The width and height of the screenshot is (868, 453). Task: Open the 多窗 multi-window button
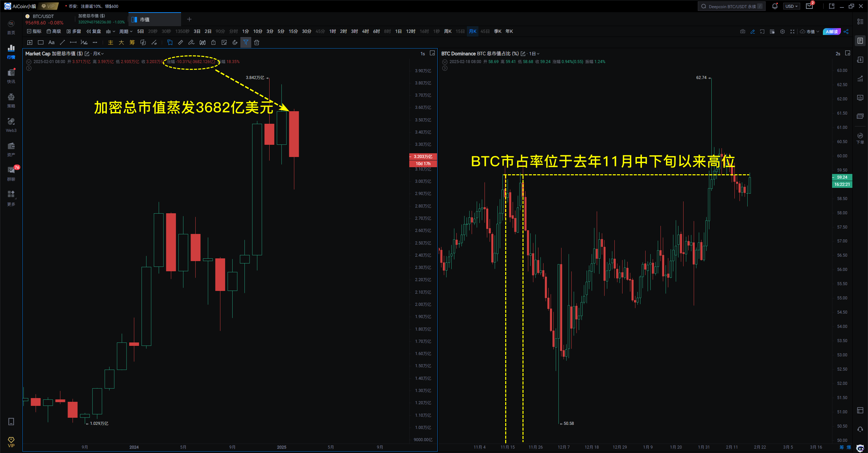pos(74,32)
